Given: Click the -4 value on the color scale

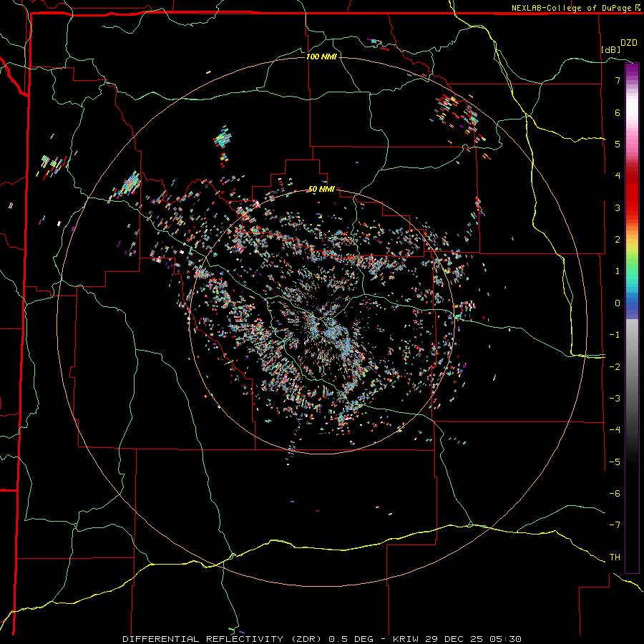Looking at the screenshot, I should [x=615, y=430].
